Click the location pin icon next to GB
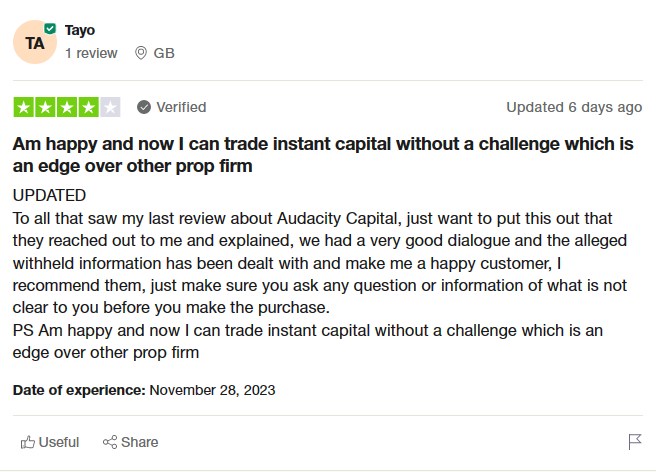This screenshot has height=472, width=656. point(141,53)
